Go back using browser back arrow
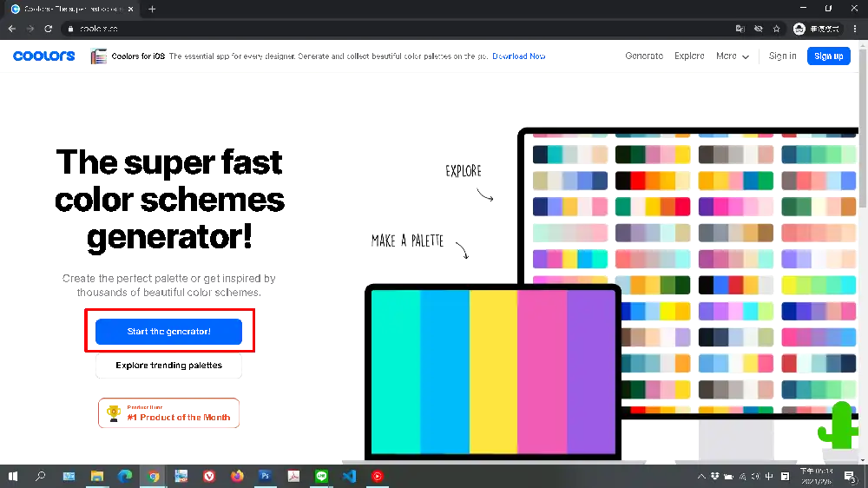This screenshot has width=868, height=488. coord(12,29)
